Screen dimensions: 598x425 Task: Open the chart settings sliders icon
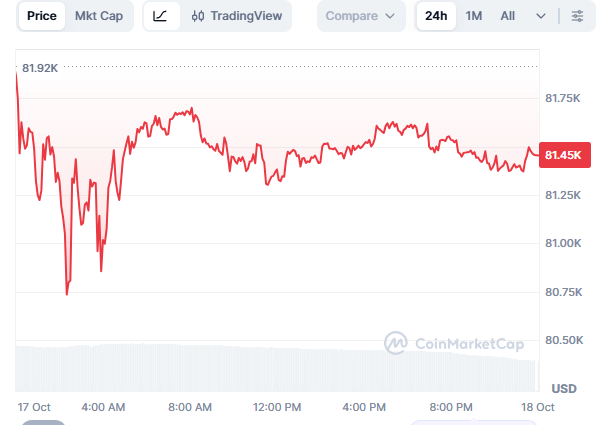click(x=577, y=16)
